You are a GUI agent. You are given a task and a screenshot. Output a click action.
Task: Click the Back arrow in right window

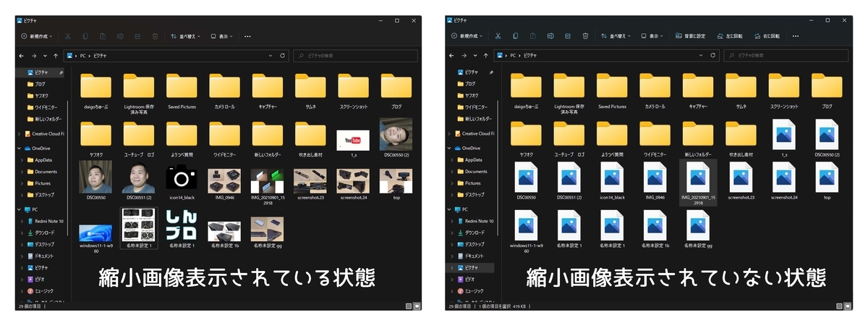(452, 55)
